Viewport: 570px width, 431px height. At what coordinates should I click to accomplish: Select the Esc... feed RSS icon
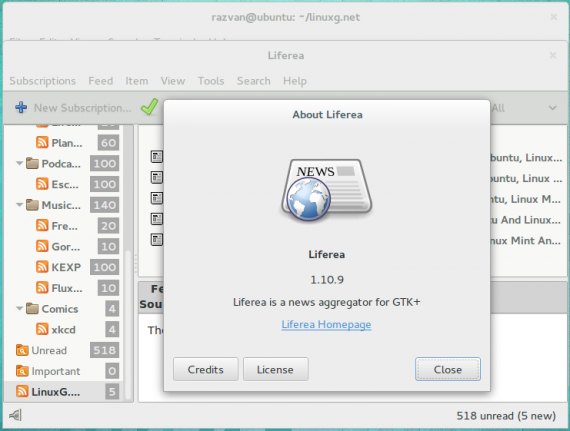(42, 184)
